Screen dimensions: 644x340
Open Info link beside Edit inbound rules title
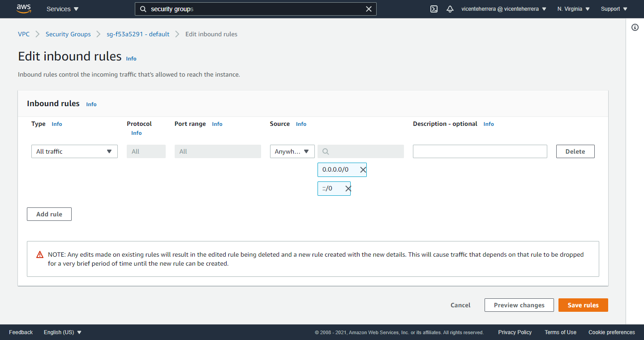[x=131, y=59]
